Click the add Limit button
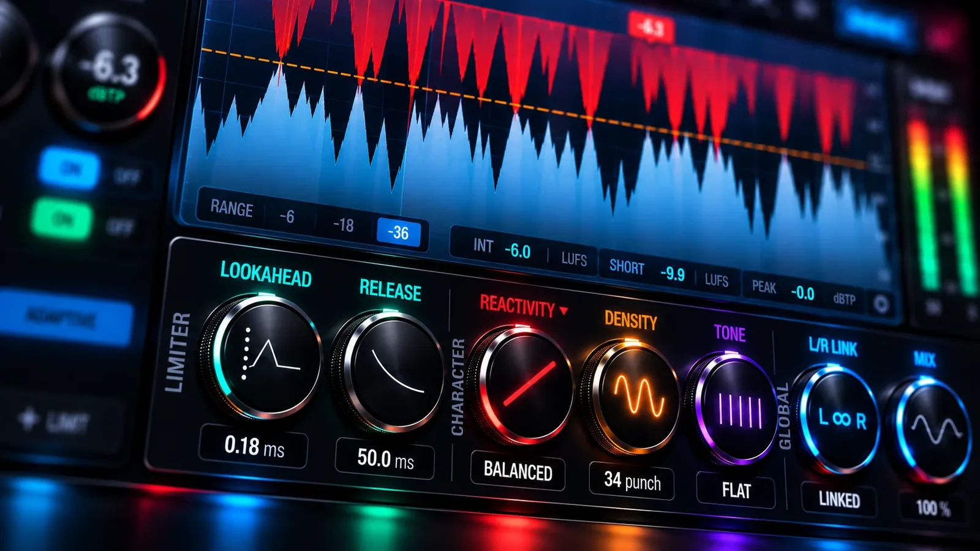The image size is (980, 551). click(x=55, y=422)
